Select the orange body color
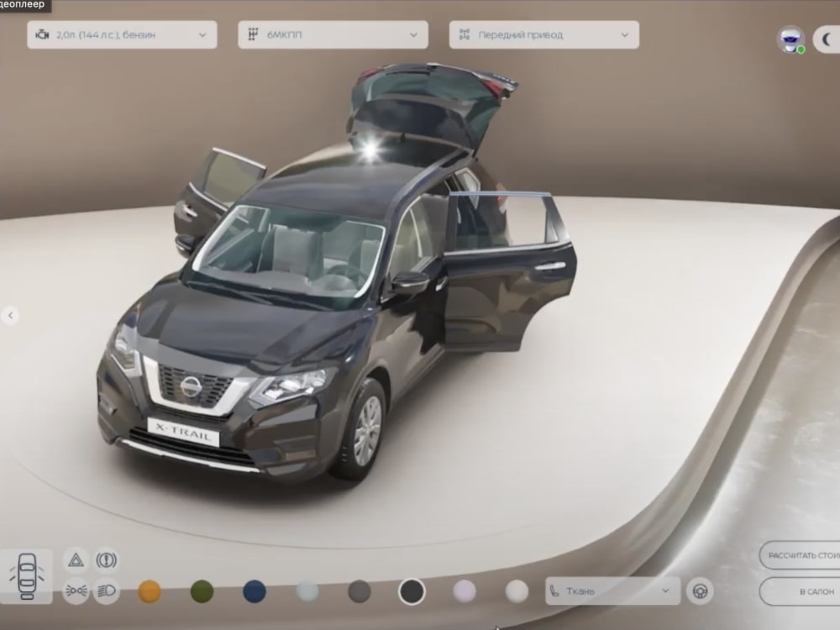This screenshot has width=840, height=630. (150, 592)
